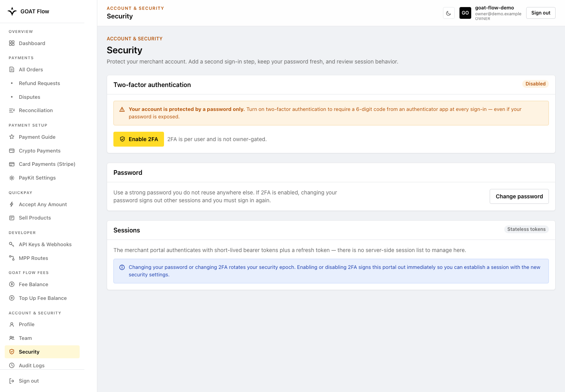This screenshot has height=392, width=565.
Task: Open API Keys & Webhooks
Action: [42, 244]
